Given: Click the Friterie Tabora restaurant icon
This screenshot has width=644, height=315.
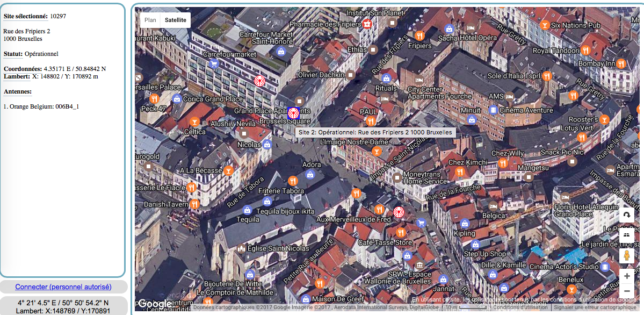Looking at the screenshot, I should click(x=292, y=181).
